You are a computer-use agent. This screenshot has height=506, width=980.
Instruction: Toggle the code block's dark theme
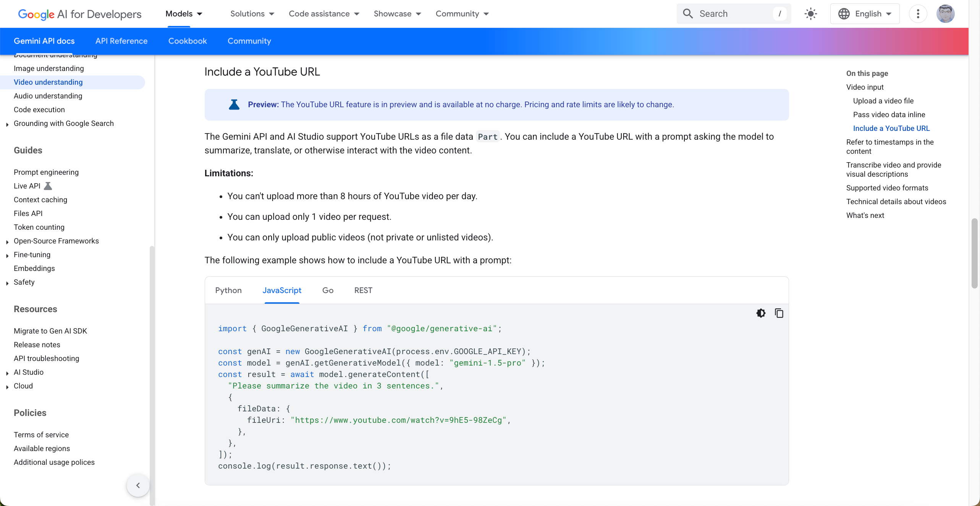(761, 313)
